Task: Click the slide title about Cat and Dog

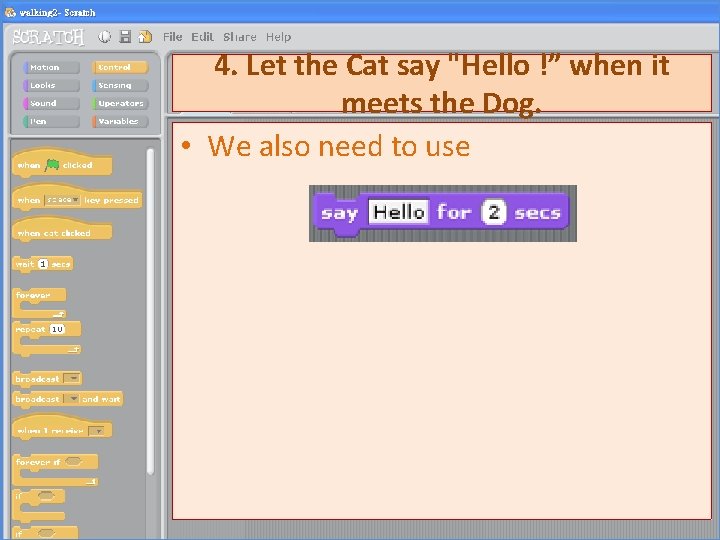Action: [x=441, y=84]
